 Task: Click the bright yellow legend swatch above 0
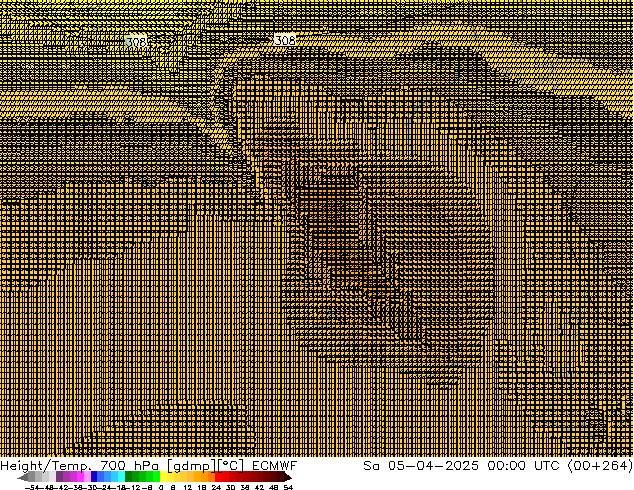163,477
